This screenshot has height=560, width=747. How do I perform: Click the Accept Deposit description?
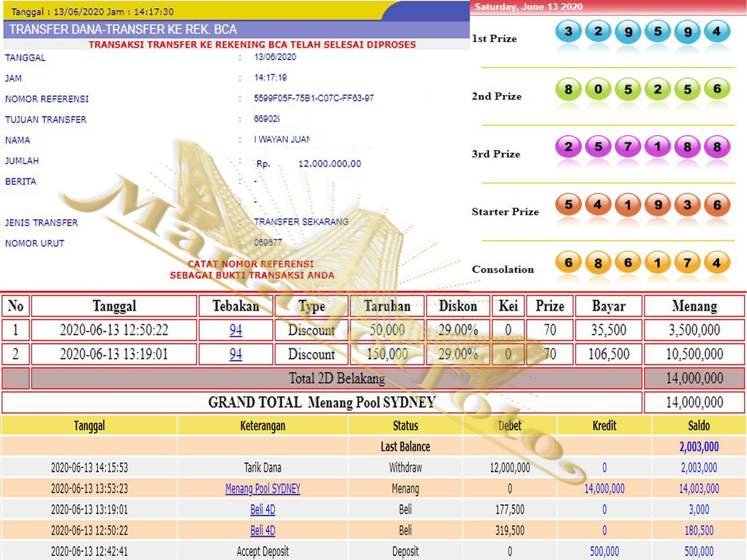[263, 551]
